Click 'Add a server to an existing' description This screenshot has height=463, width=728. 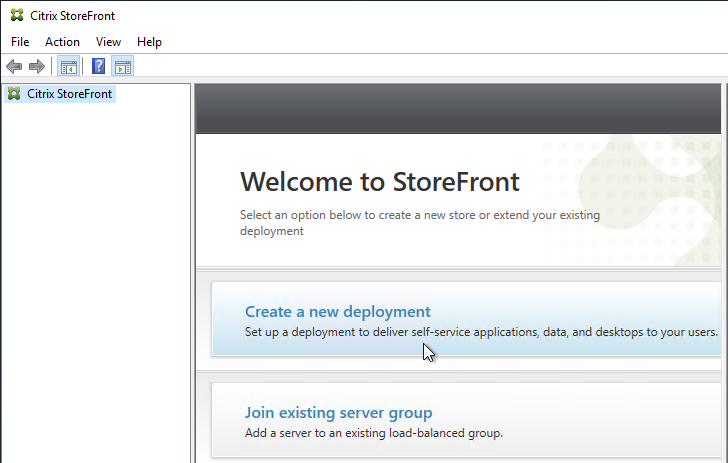(374, 433)
